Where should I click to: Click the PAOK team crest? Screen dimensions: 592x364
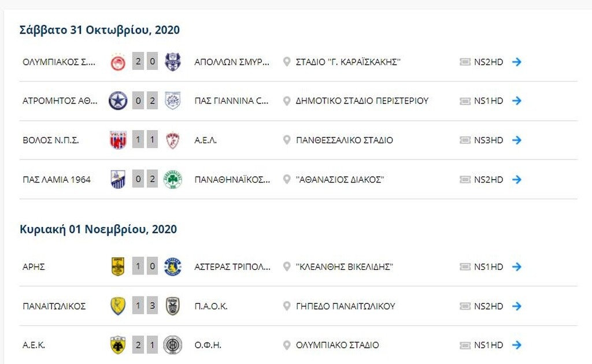(173, 306)
